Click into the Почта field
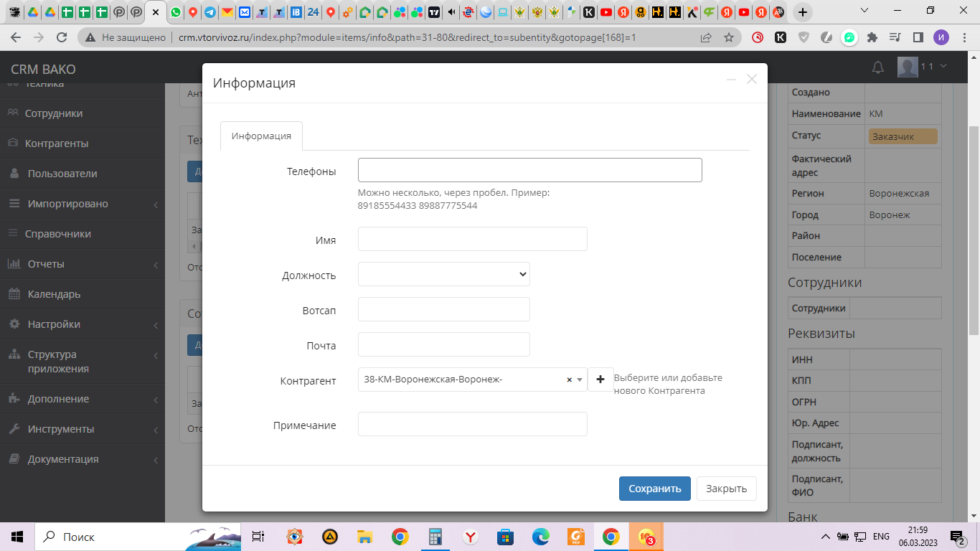 [444, 344]
